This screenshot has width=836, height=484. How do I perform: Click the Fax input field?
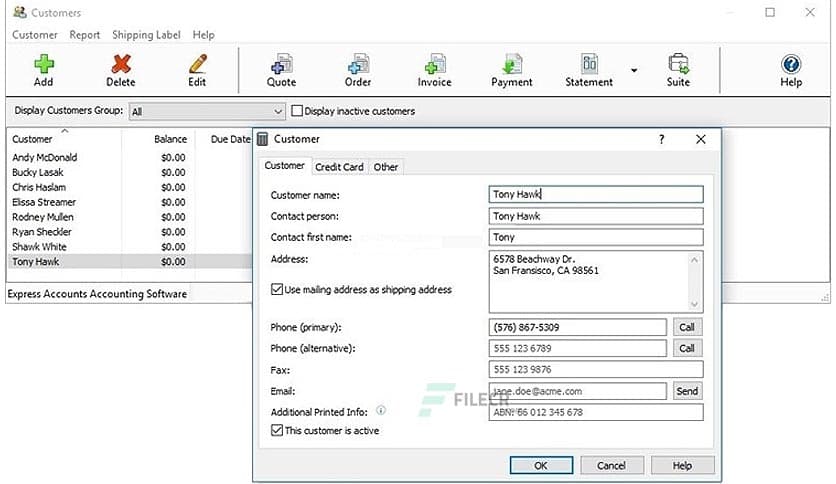pyautogui.click(x=596, y=369)
